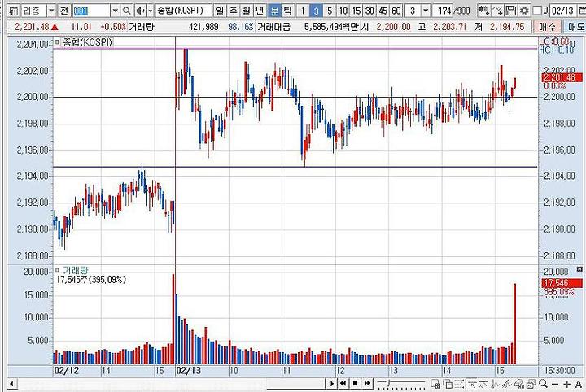Open the chart settings gear icon
This screenshot has height=392, width=586.
tap(525, 11)
